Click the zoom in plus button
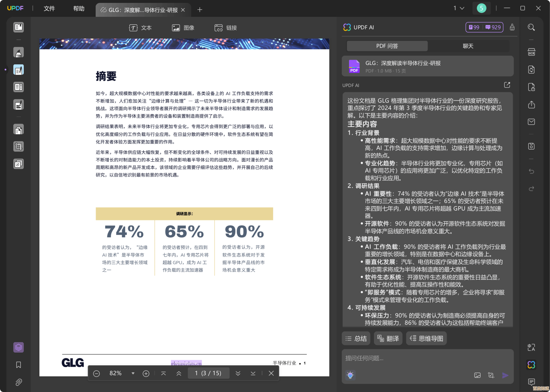Screen dimensions: 550x392 click(x=146, y=373)
